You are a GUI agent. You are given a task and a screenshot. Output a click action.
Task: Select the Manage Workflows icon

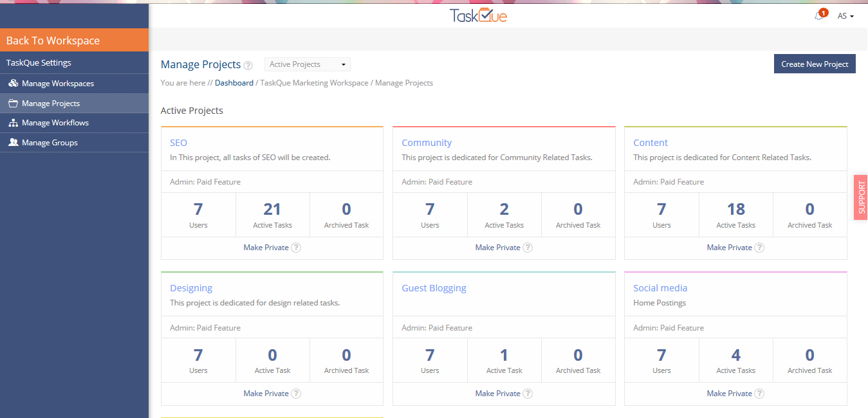click(x=14, y=122)
